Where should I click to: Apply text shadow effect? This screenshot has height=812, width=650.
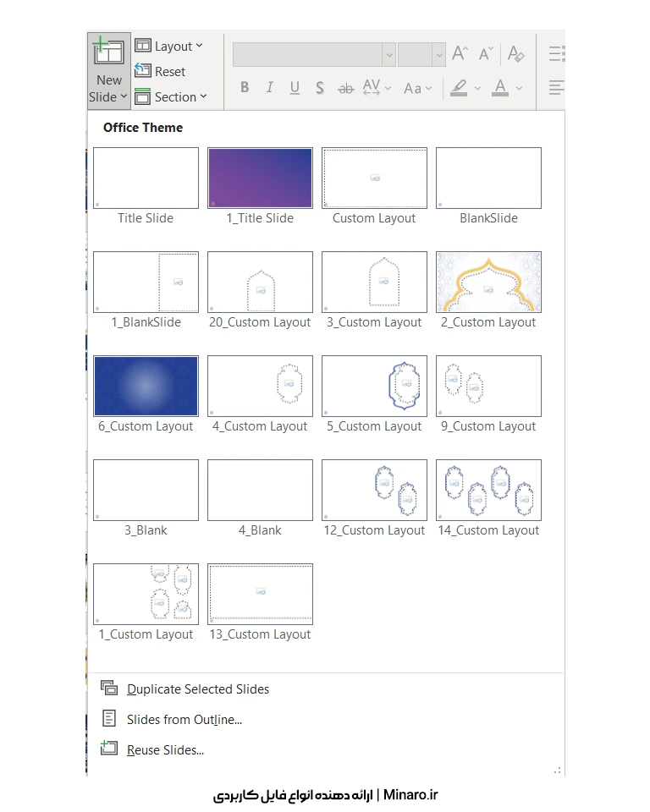[x=319, y=88]
